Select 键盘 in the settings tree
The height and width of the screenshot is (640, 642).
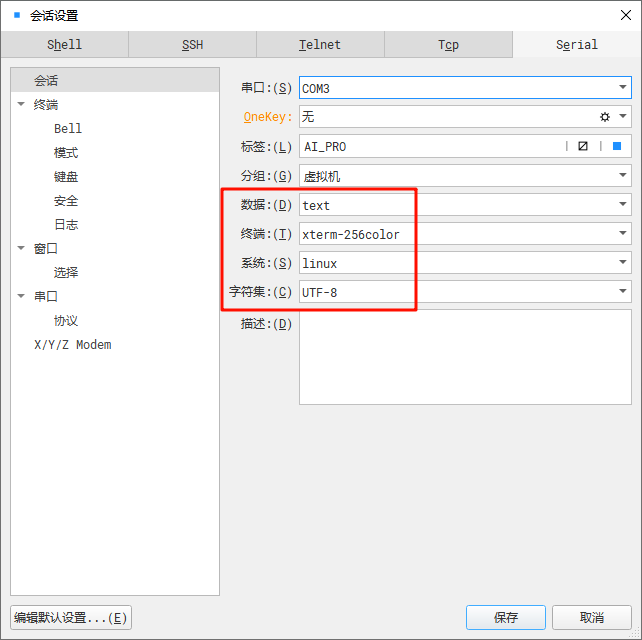point(66,176)
